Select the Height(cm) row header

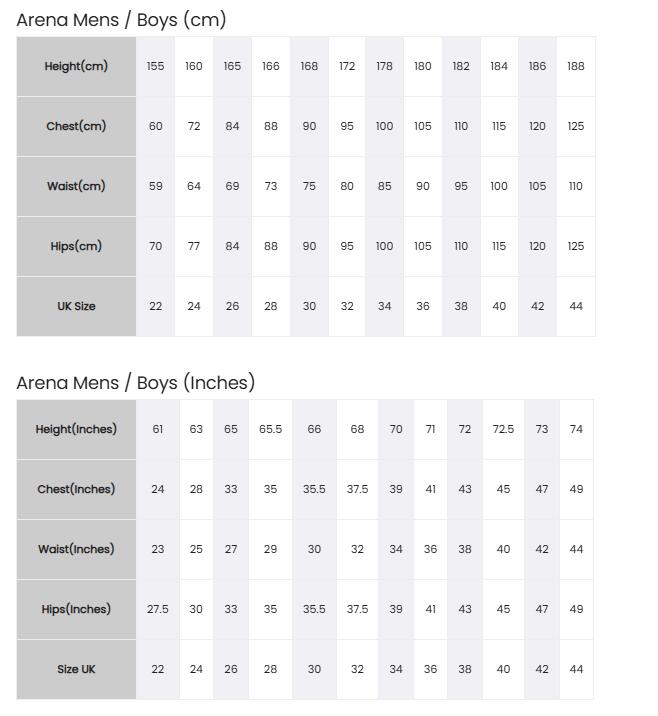coord(76,67)
